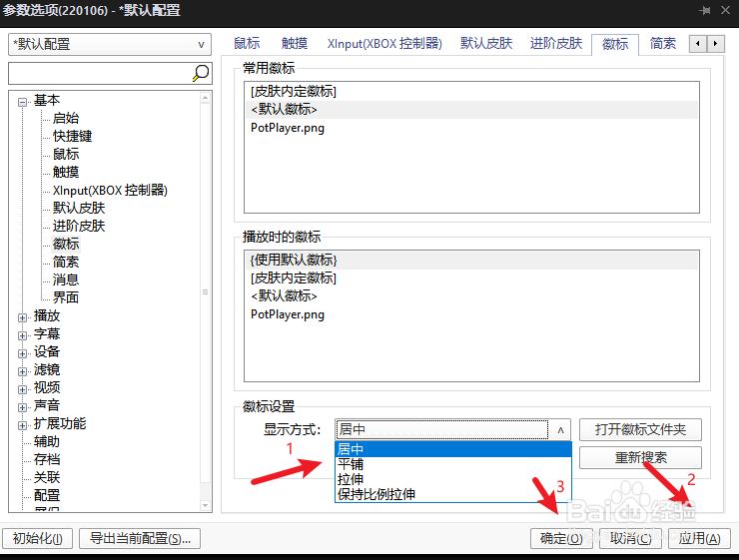Select [皮肤内定徽标] in 常用徽标 list
The width and height of the screenshot is (739, 560).
pos(471,92)
